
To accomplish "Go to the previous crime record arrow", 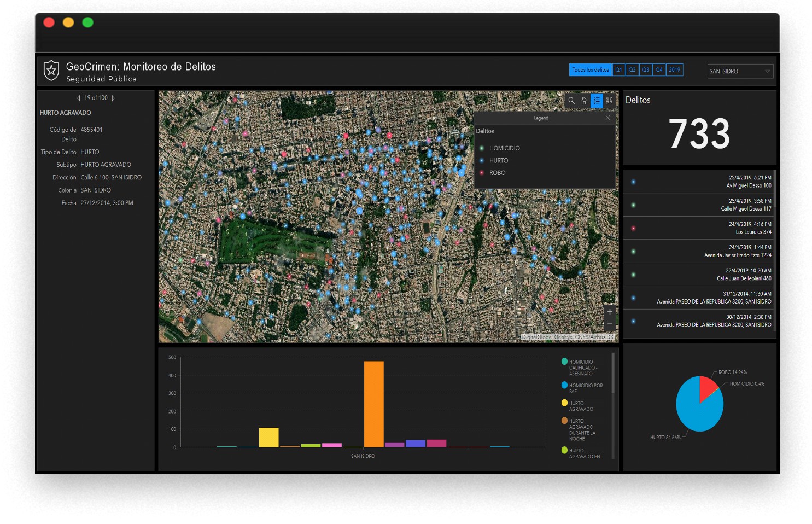I will (x=79, y=98).
